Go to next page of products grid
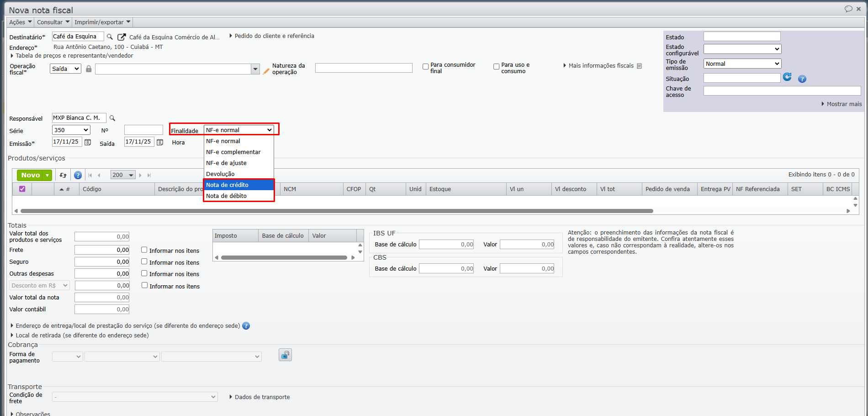Screen dimensions: 868x416 click(140, 175)
